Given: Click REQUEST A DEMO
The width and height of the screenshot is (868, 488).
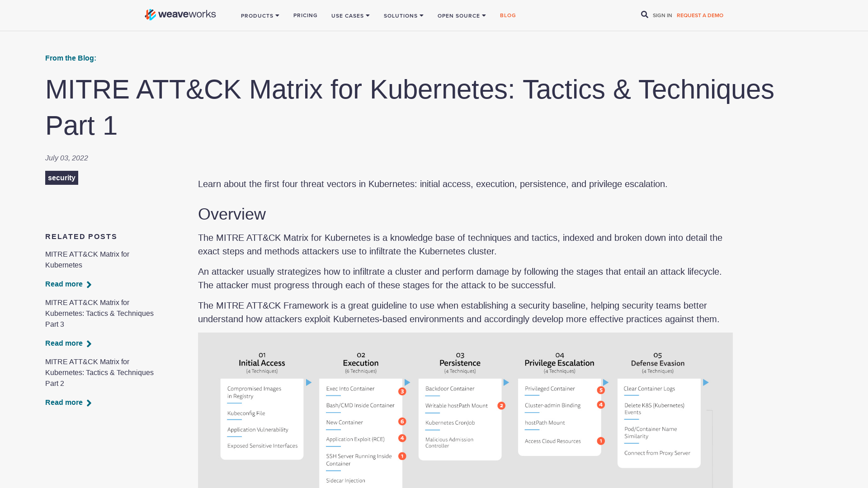Looking at the screenshot, I should coord(699,15).
